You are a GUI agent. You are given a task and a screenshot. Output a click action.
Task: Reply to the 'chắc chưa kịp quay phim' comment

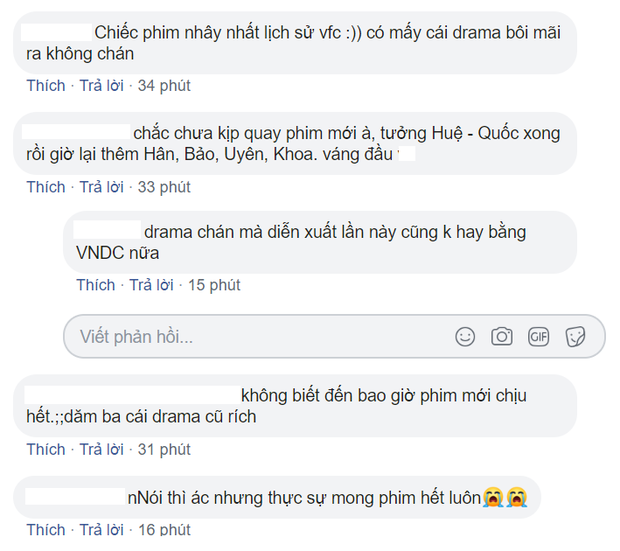point(103,187)
